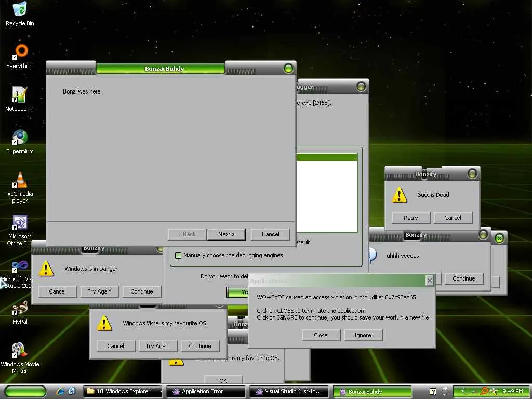Open Notepad++ from the desktop

(20, 99)
